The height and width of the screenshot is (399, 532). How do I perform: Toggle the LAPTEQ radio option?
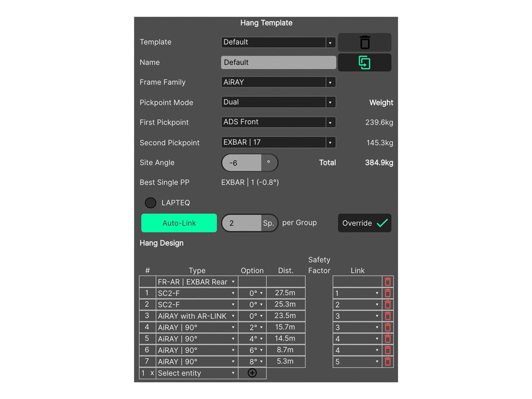(x=151, y=203)
